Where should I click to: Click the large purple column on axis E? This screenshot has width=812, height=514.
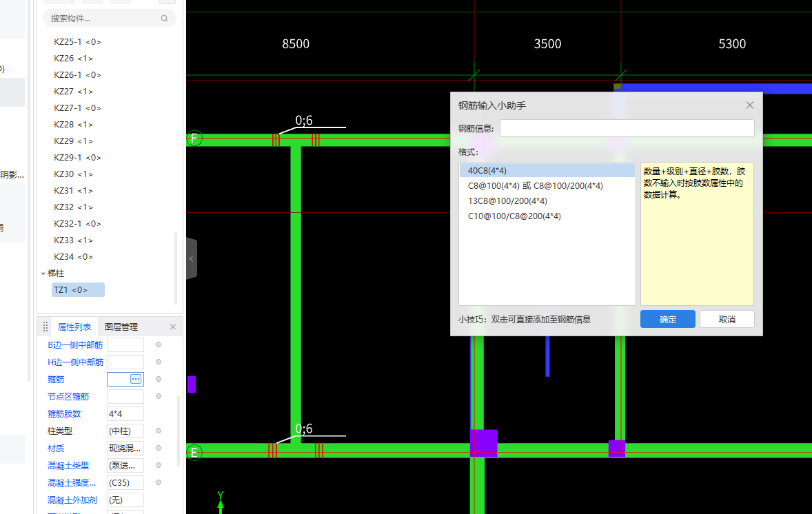click(484, 443)
